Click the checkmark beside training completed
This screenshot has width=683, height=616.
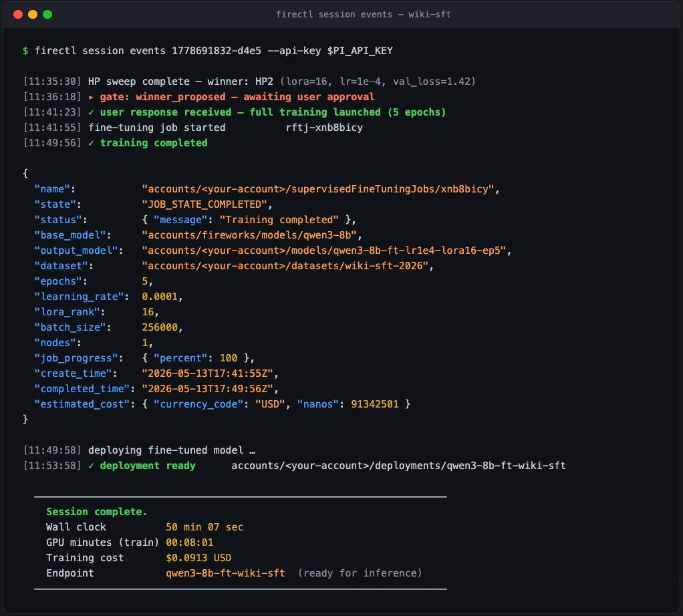[x=91, y=143]
